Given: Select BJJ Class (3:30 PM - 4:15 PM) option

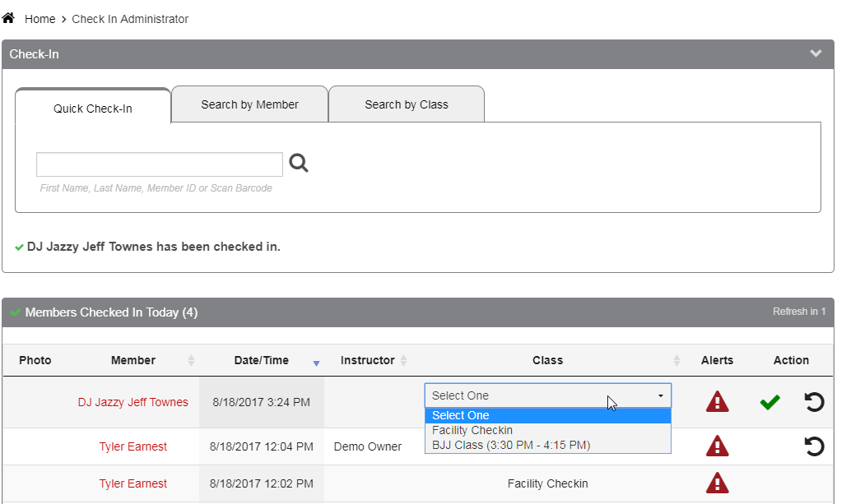Looking at the screenshot, I should 511,445.
